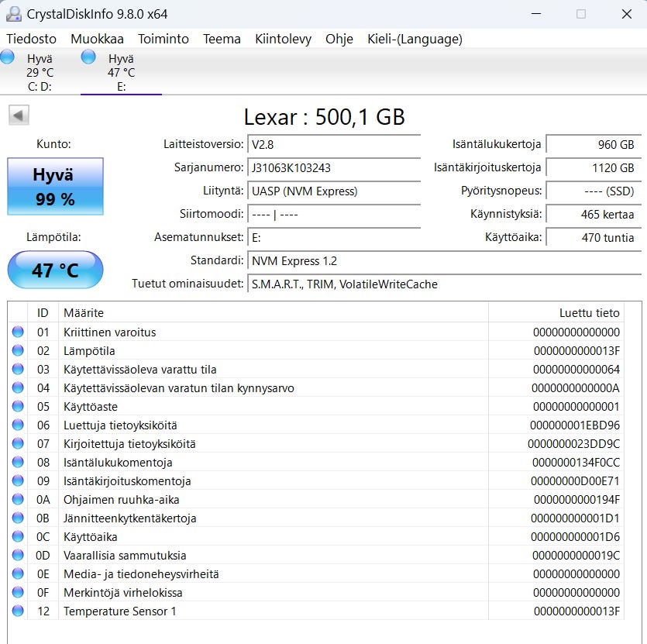Click the CrystalDiskInfo app icon in title bar
Screen dimensions: 647x644
coord(14,14)
